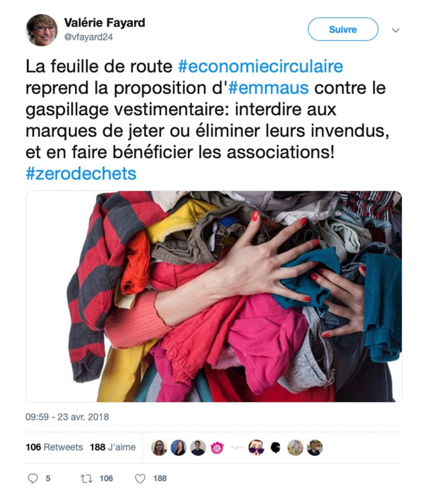The image size is (426, 504).
Task: Click the reply speech bubble icon
Action: pyautogui.click(x=33, y=478)
